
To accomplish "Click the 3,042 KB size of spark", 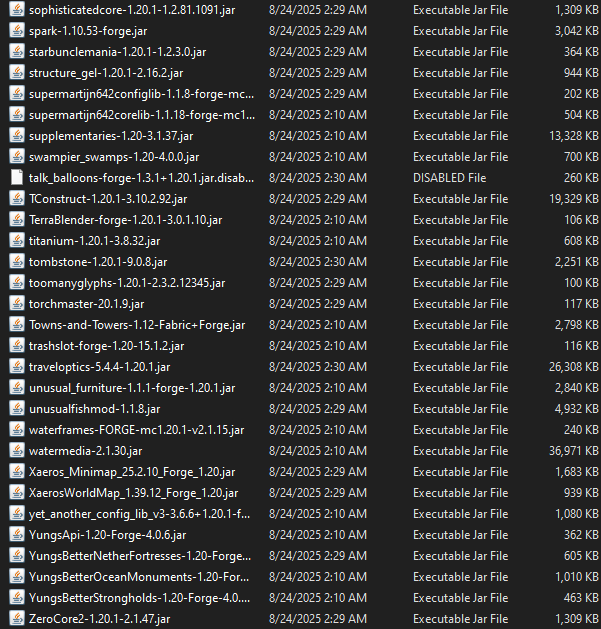I will [x=577, y=31].
